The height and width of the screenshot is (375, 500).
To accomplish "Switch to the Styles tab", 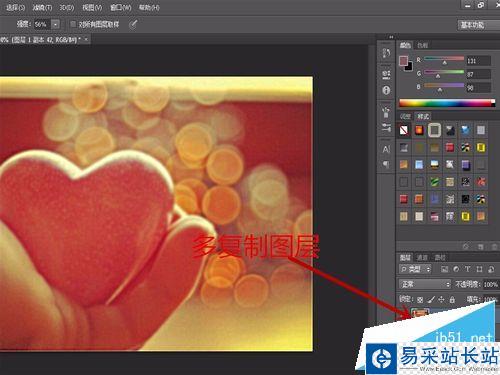I will pyautogui.click(x=423, y=116).
